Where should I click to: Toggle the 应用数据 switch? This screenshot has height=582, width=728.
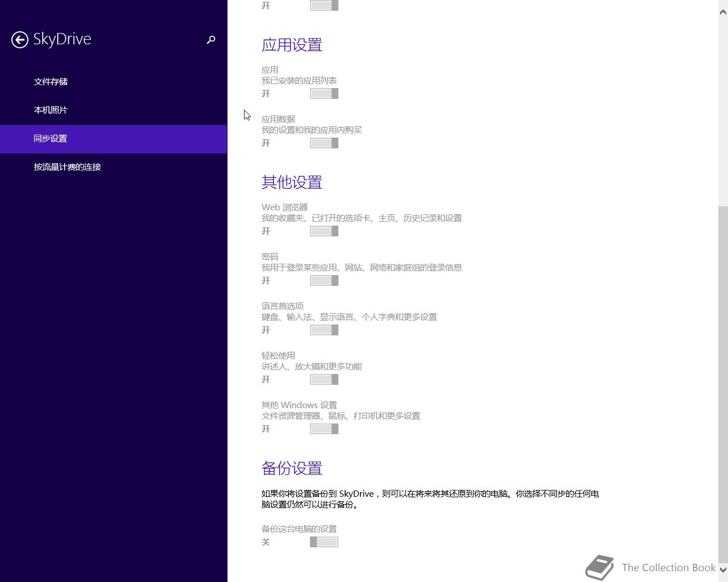324,143
